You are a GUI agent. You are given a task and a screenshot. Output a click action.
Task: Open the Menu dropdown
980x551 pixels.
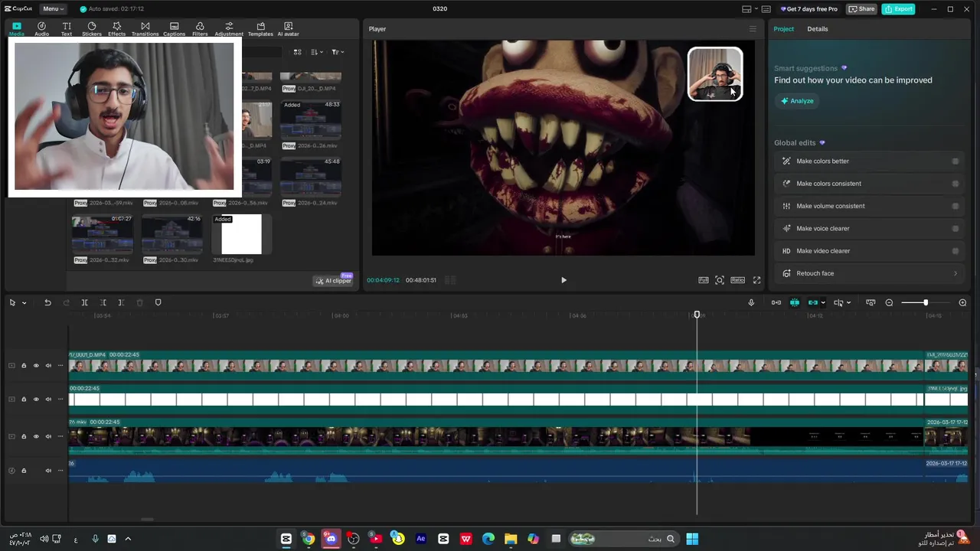click(53, 9)
